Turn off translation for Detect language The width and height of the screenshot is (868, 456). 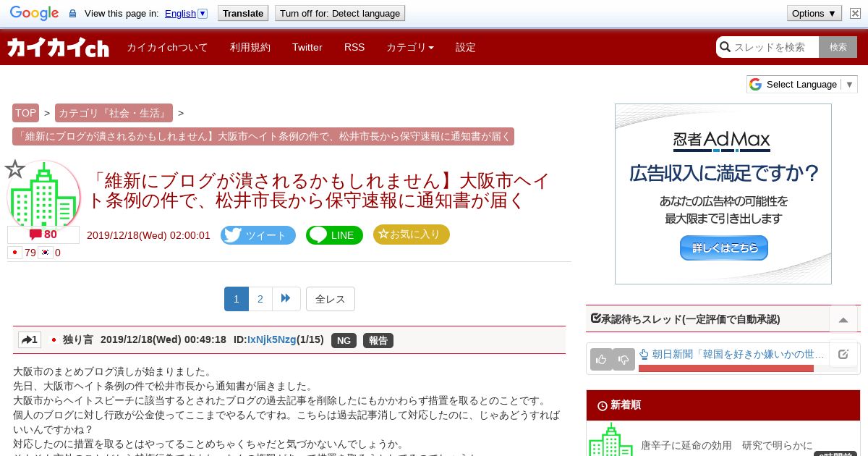pos(340,13)
